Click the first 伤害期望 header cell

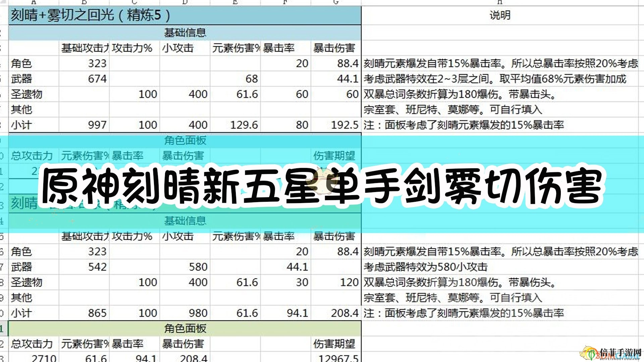pyautogui.click(x=336, y=156)
